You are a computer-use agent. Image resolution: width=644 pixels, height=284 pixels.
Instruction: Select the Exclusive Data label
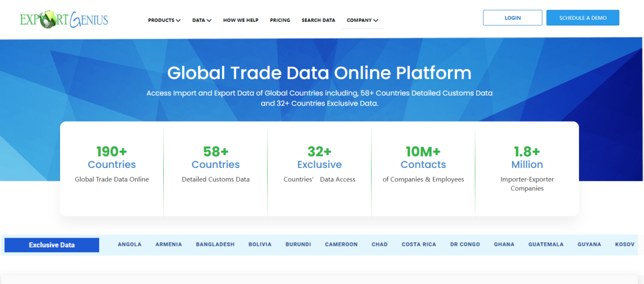pos(52,245)
